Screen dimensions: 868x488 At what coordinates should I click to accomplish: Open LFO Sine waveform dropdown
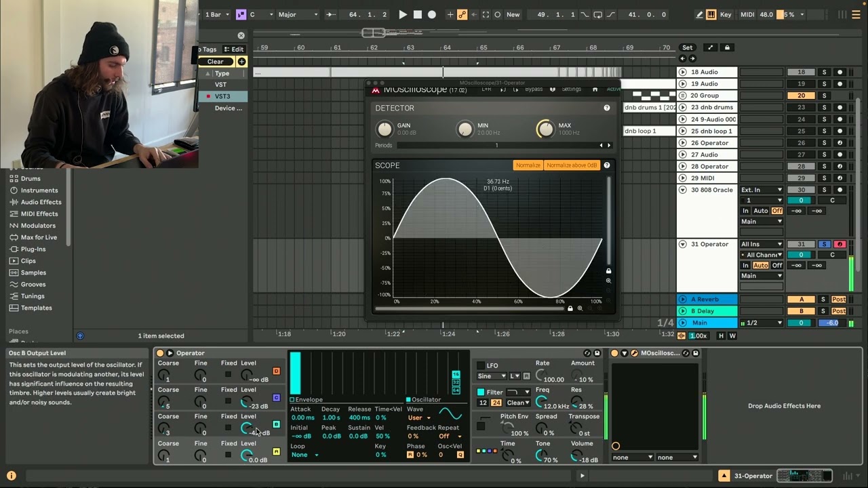492,376
